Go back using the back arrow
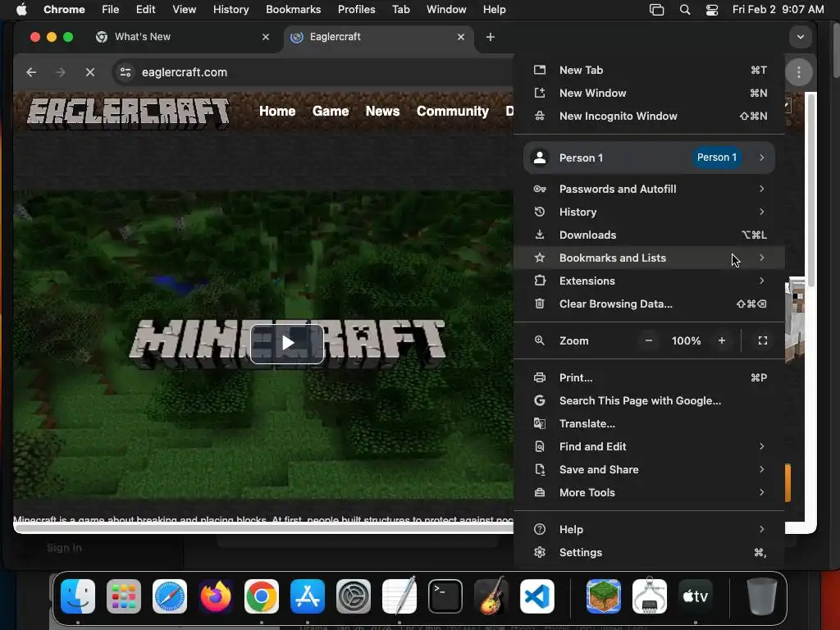The height and width of the screenshot is (630, 840). pyautogui.click(x=32, y=72)
